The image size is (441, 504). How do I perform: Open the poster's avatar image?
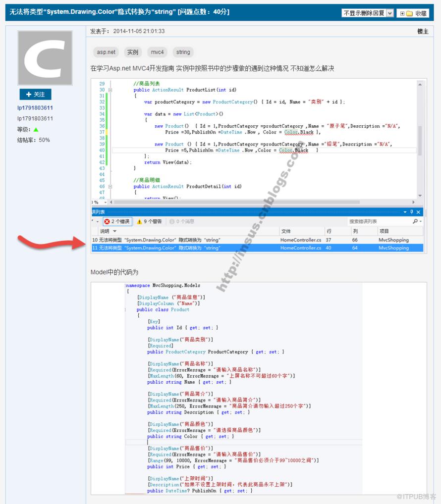pos(45,58)
